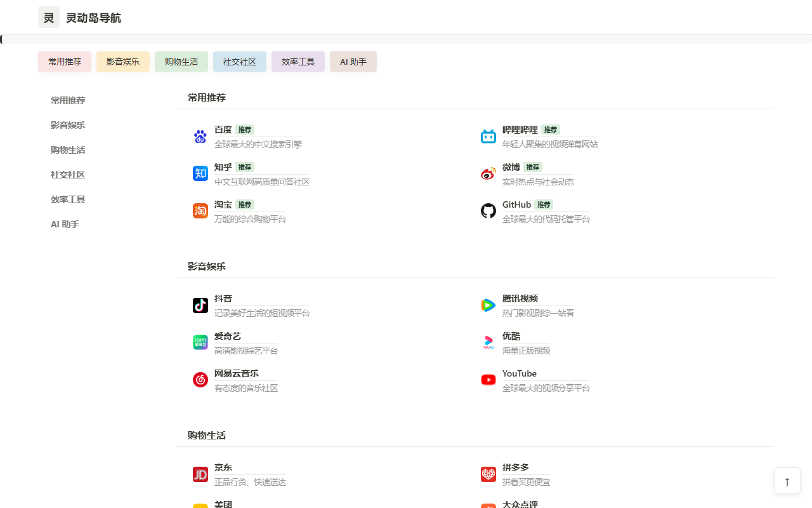Click the JD red logo icon
This screenshot has width=812, height=508.
click(200, 474)
